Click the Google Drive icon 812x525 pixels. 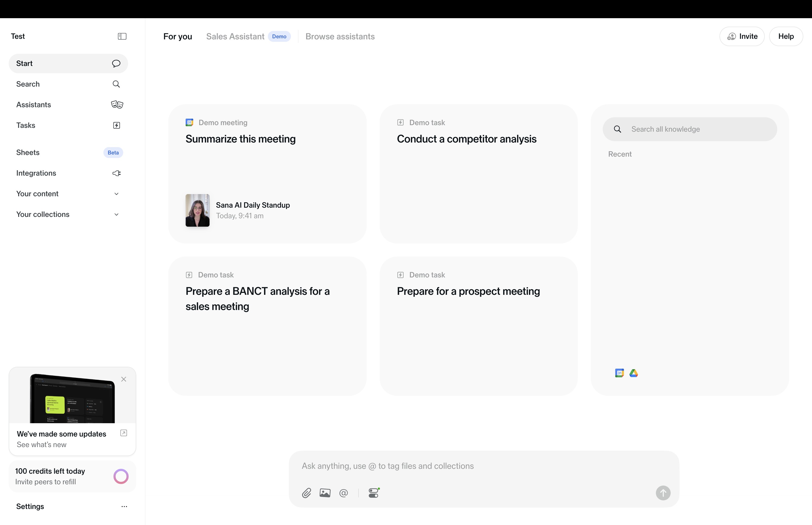633,373
